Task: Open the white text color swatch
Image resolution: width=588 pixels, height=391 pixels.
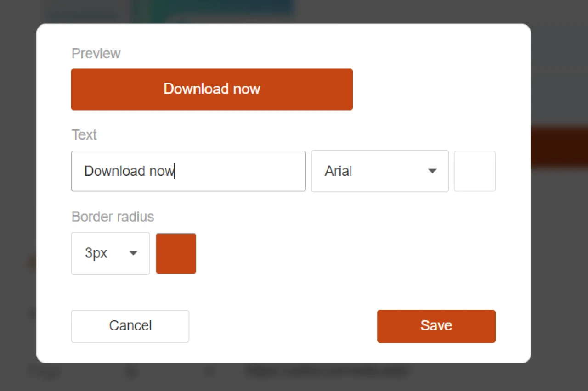Action: tap(475, 171)
